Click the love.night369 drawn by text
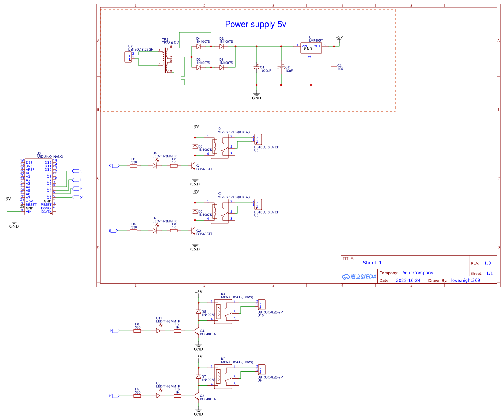This screenshot has height=420, width=504. point(465,280)
